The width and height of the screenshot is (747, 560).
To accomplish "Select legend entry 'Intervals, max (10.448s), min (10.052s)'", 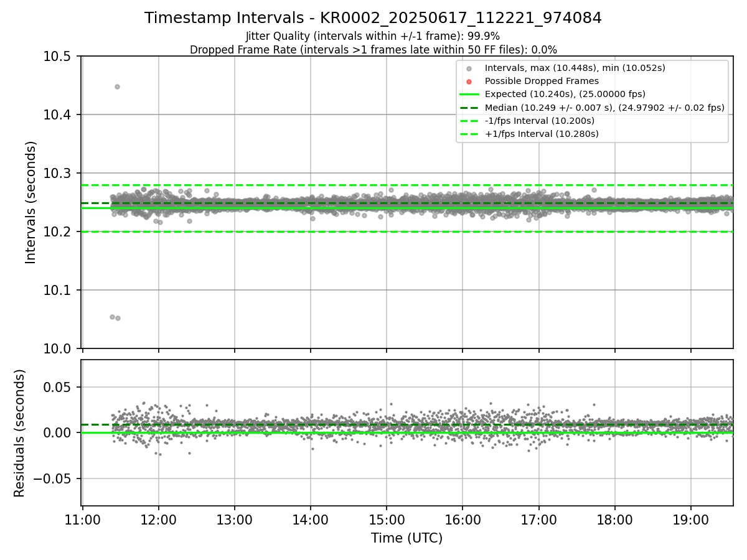I will (x=575, y=68).
